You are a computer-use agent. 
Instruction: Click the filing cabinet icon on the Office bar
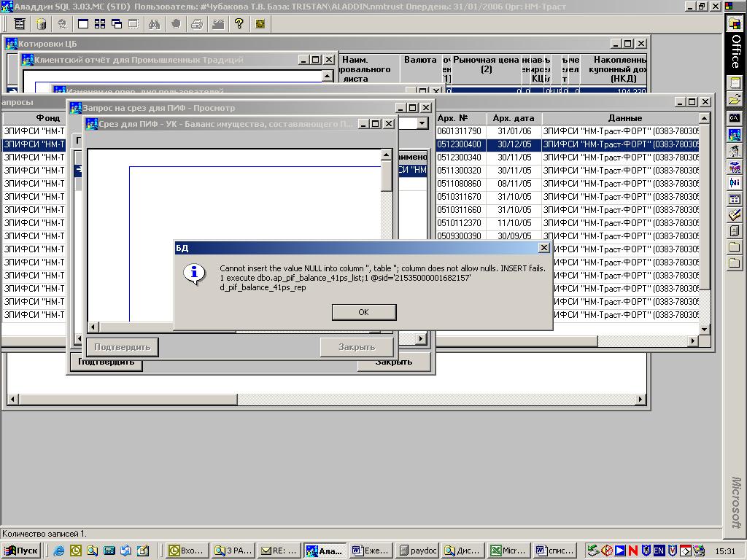(735, 231)
